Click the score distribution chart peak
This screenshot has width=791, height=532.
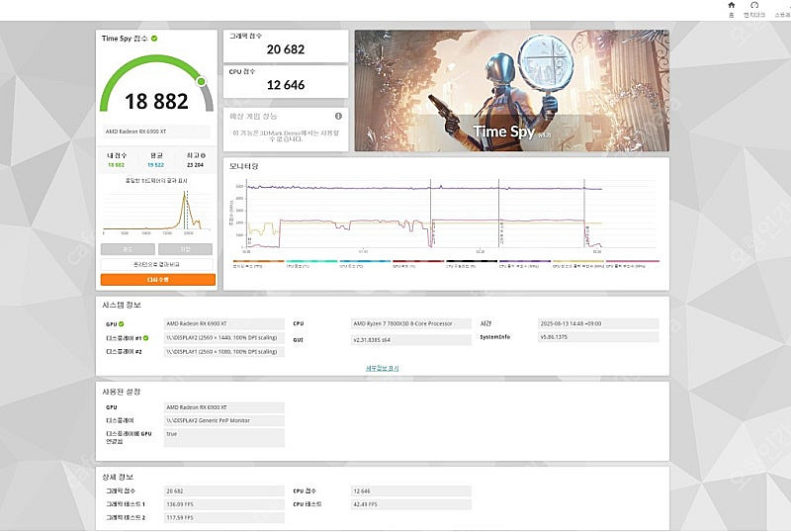[185, 196]
